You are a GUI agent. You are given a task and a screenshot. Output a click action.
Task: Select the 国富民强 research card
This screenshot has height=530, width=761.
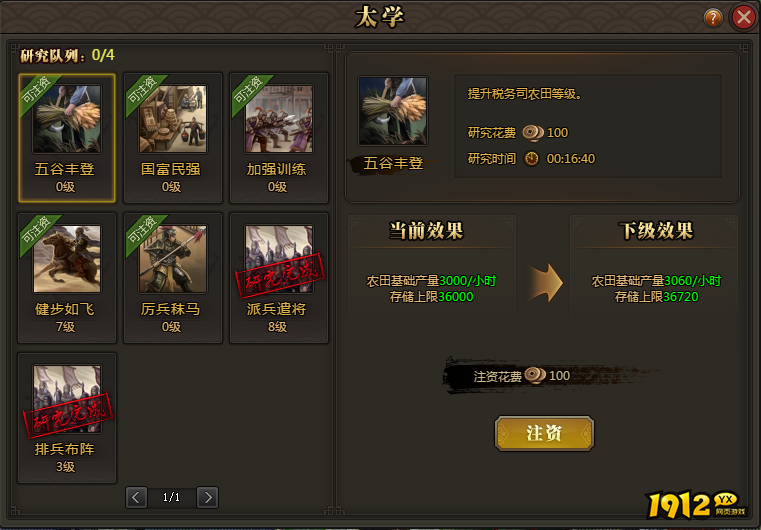tap(173, 138)
